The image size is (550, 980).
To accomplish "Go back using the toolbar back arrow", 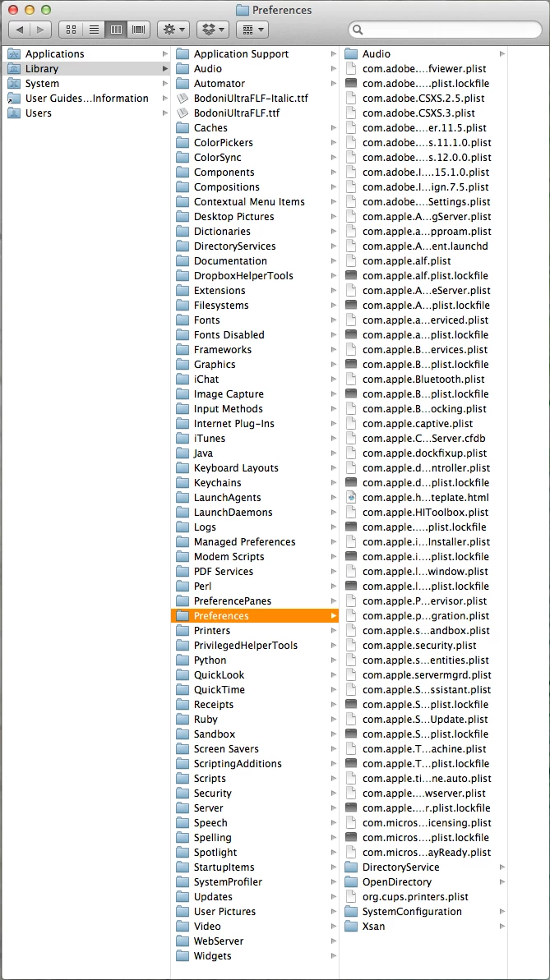I will (x=20, y=29).
